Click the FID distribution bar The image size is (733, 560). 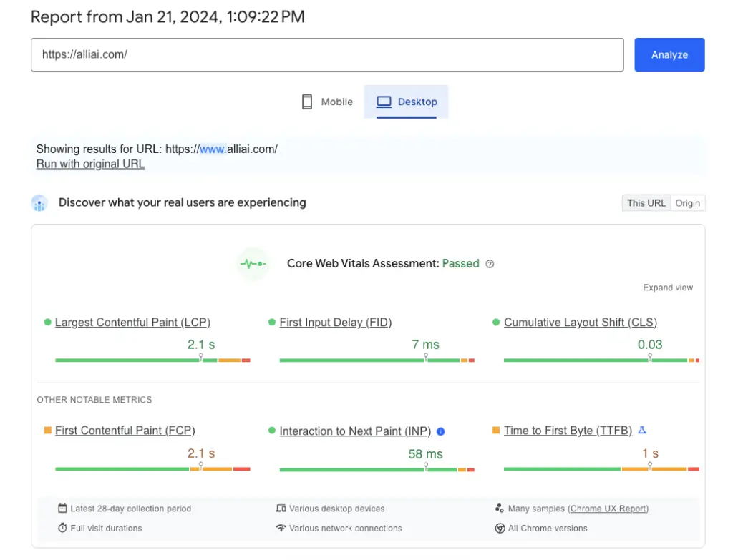pos(377,360)
